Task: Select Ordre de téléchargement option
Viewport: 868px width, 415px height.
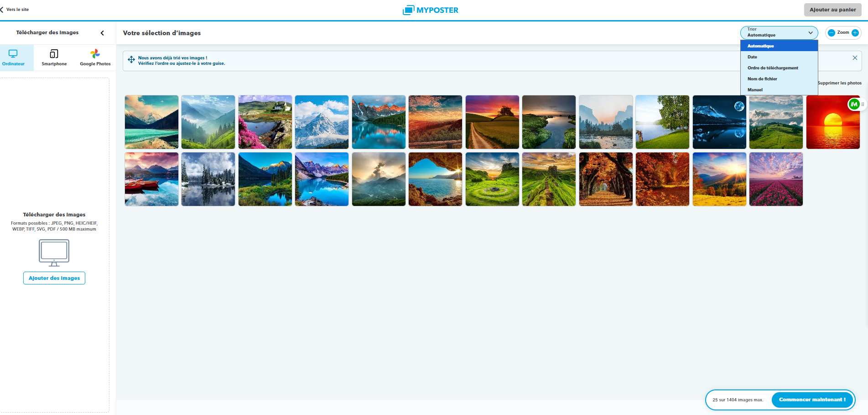Action: (x=773, y=68)
